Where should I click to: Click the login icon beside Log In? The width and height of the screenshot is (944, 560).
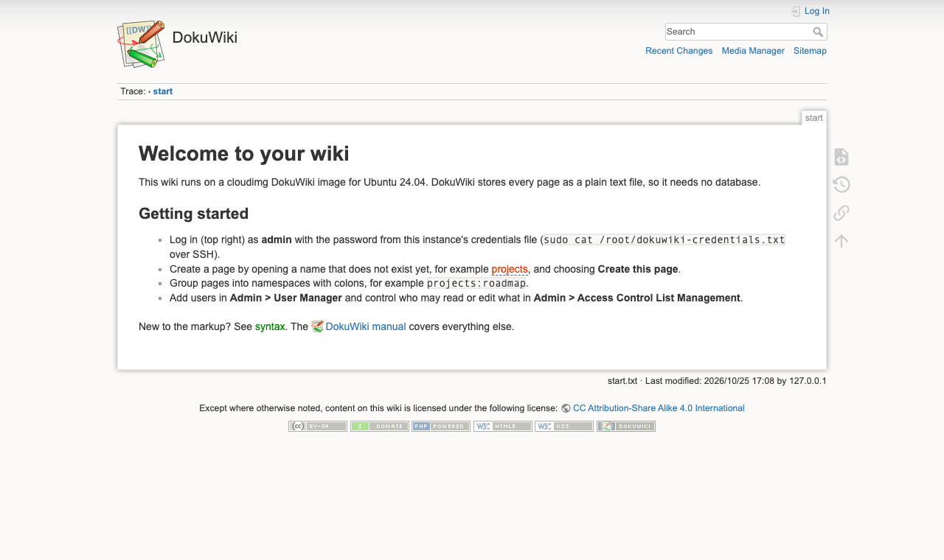796,11
